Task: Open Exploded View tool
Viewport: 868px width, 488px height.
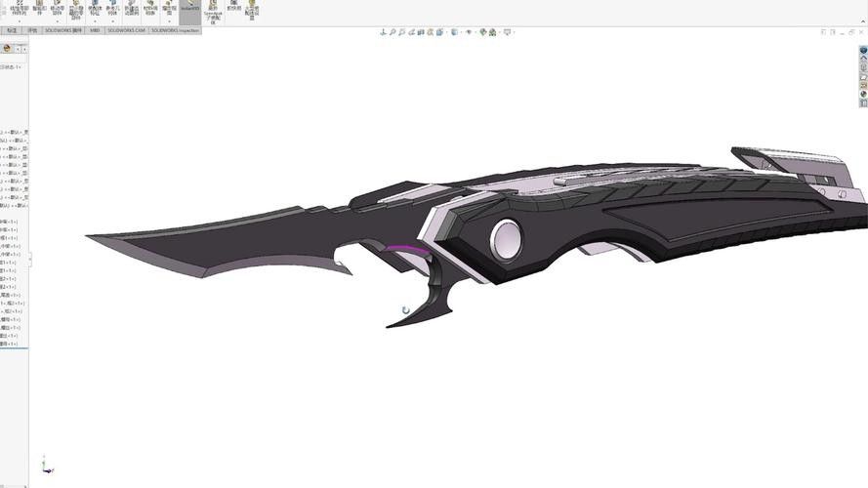Action: click(169, 8)
